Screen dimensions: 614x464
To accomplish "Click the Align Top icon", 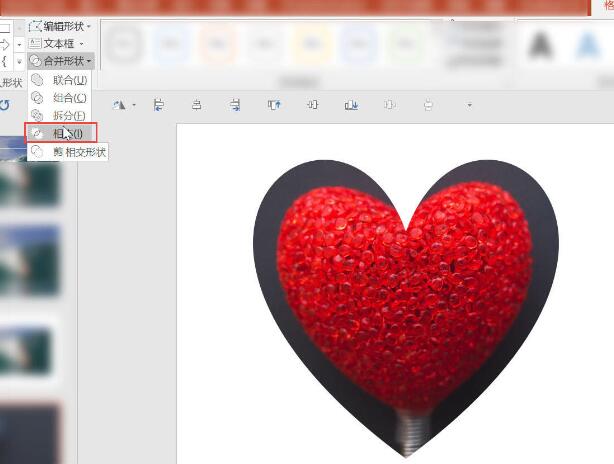I will [274, 105].
